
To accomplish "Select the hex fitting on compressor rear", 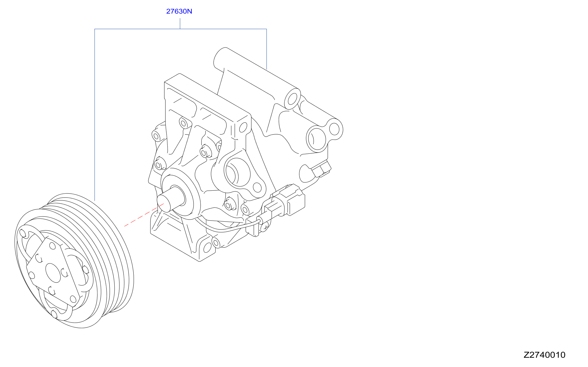I will tap(321, 169).
